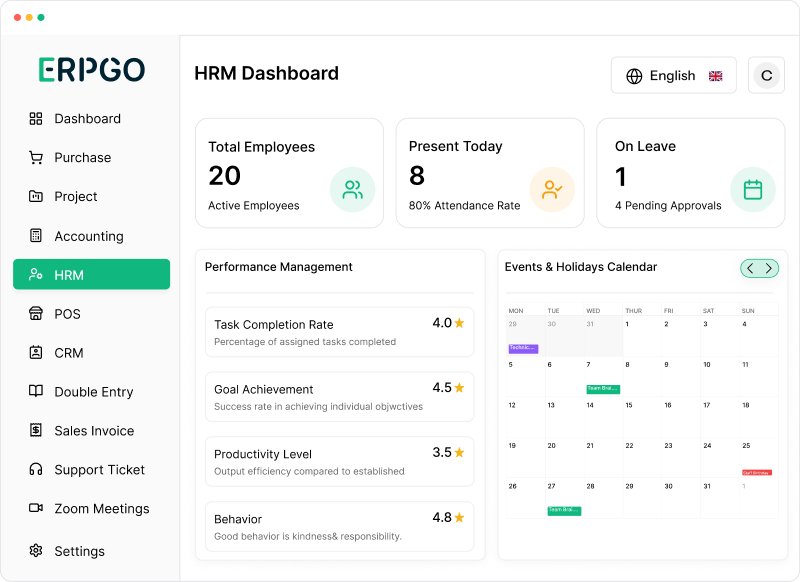This screenshot has height=582, width=800.
Task: Click the Project folder icon
Action: coord(36,196)
